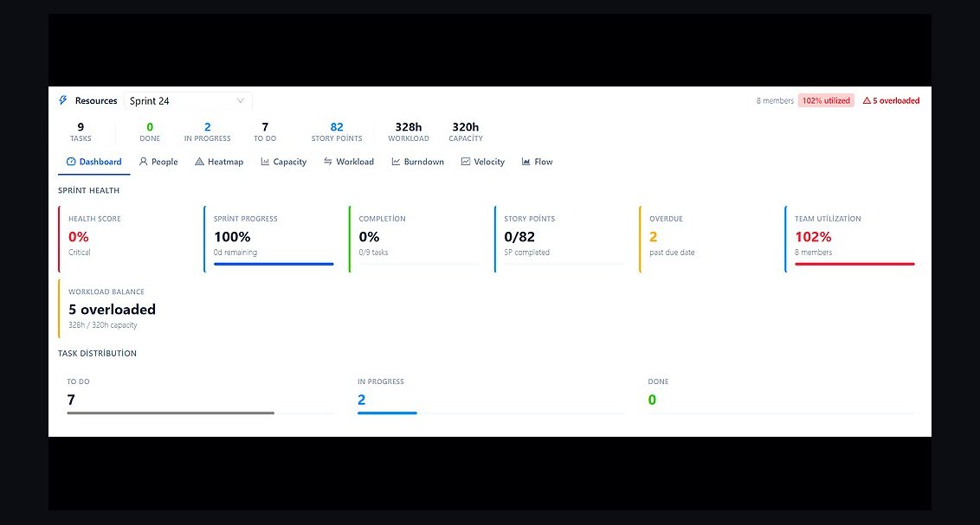This screenshot has width=980, height=525.
Task: Open the Burndown tab
Action: [x=417, y=162]
